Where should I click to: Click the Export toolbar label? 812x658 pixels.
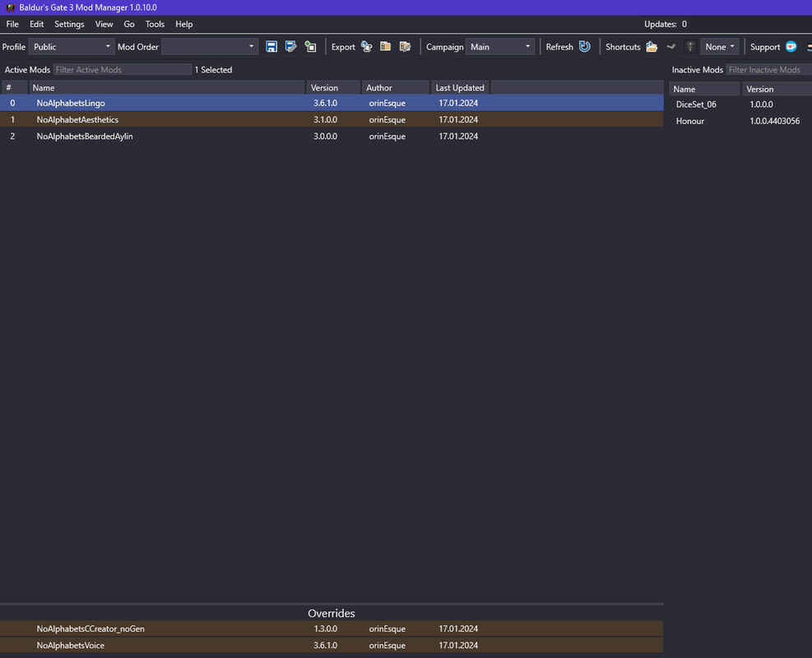coord(343,47)
